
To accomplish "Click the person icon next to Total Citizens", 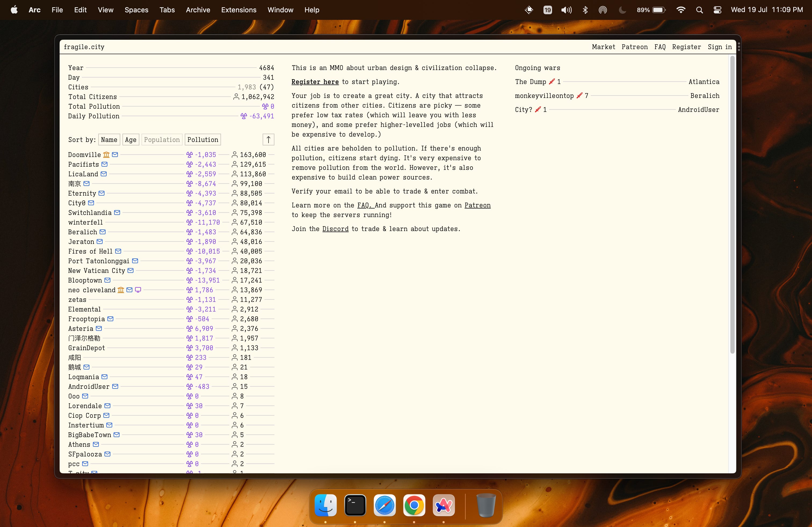I will [236, 97].
